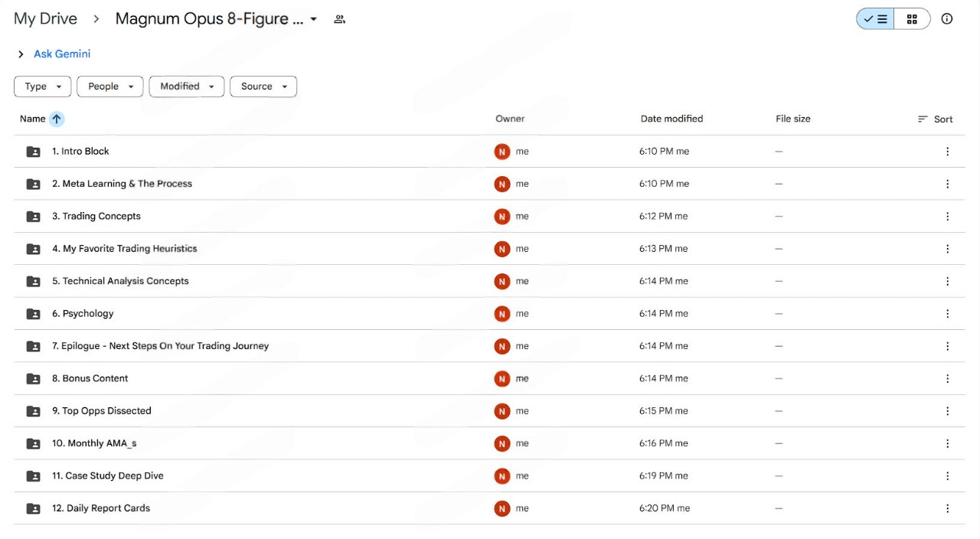Open the People filter dropdown
980x539 pixels.
coord(110,87)
